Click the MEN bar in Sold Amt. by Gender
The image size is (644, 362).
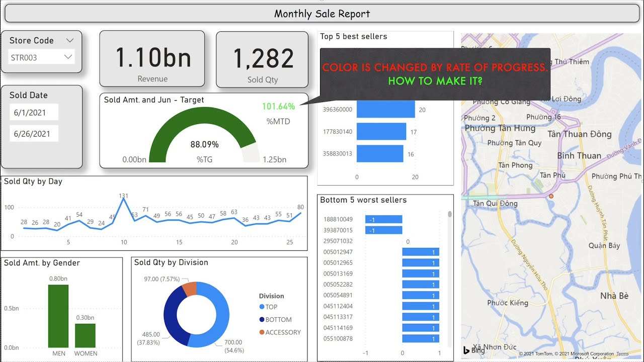58,316
